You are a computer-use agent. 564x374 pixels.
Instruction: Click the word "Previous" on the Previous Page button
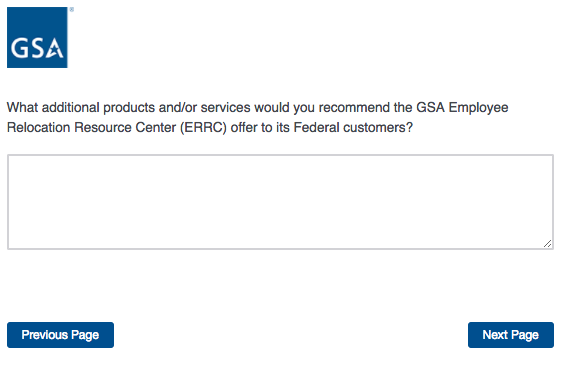pyautogui.click(x=45, y=335)
